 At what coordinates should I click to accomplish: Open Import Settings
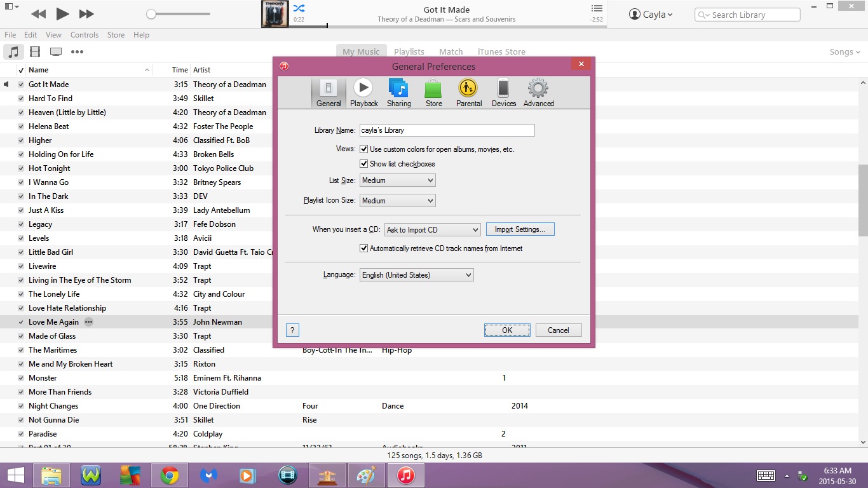pyautogui.click(x=520, y=229)
